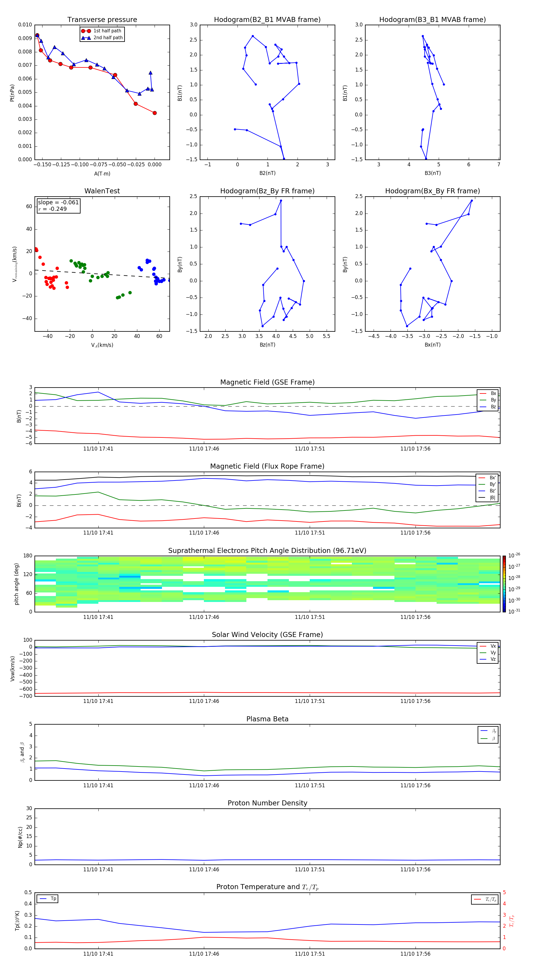Click the "A(T·m)" x-axis label

[102, 173]
